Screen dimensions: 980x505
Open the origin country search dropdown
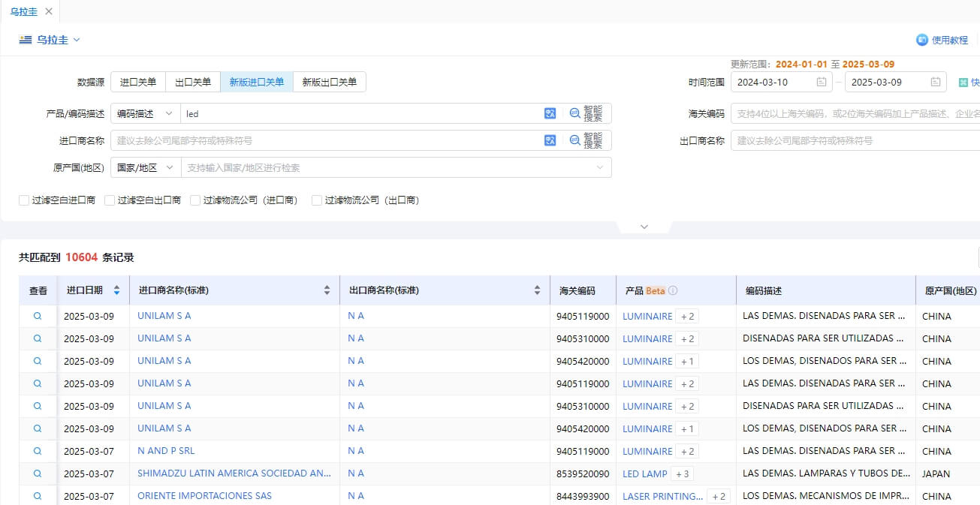click(x=396, y=167)
